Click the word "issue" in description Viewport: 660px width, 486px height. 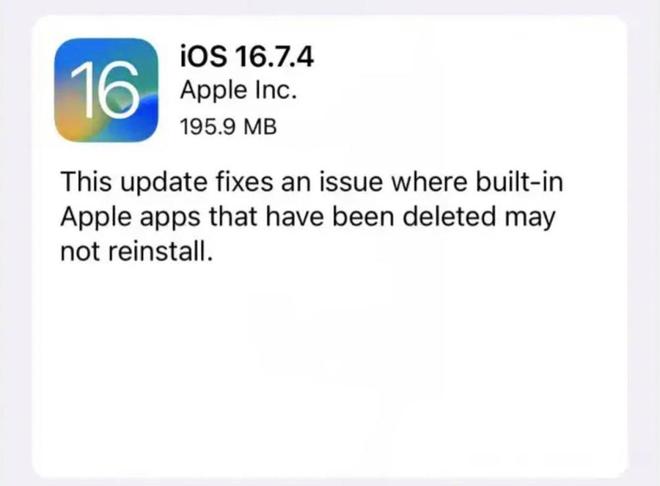click(351, 182)
